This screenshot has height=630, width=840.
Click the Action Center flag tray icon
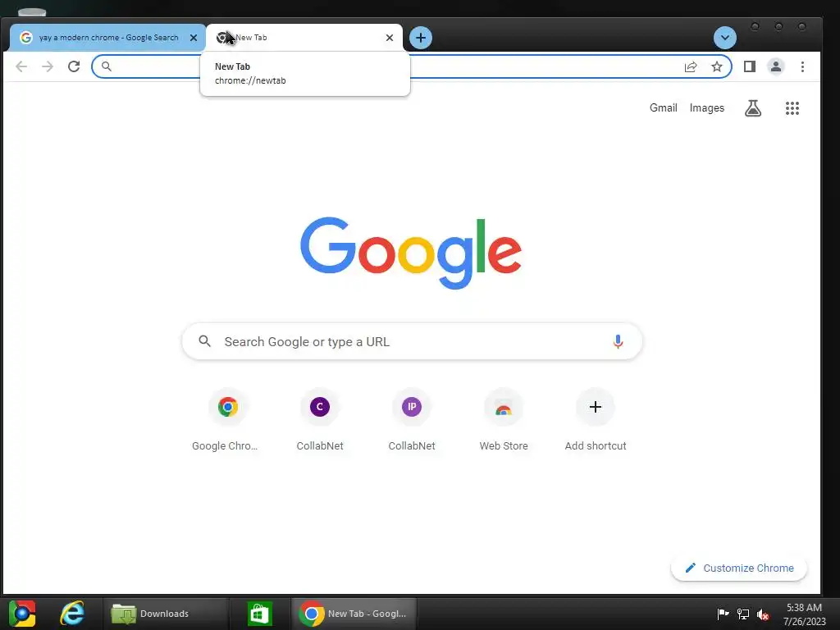click(723, 614)
